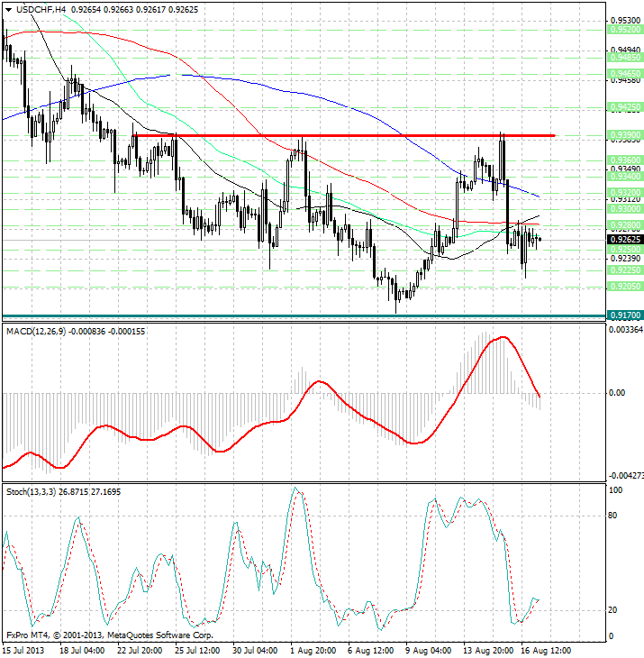Click the 1 Aug 20:00 time label

point(313,651)
